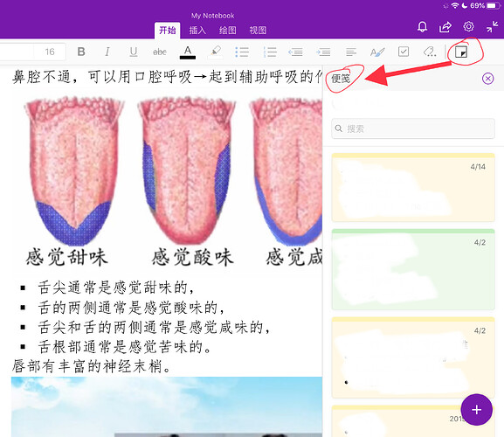Decrease paragraph indent

click(295, 52)
